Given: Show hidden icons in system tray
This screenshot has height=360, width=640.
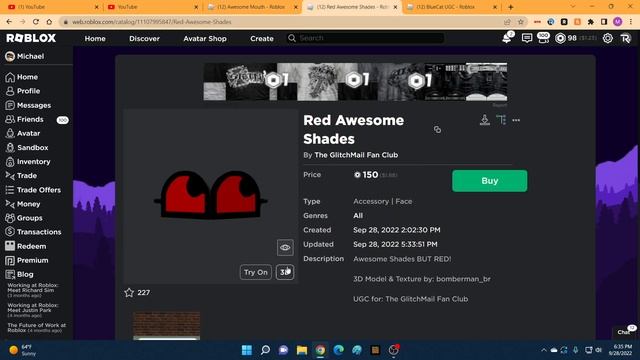Looking at the screenshot, I should (544, 350).
